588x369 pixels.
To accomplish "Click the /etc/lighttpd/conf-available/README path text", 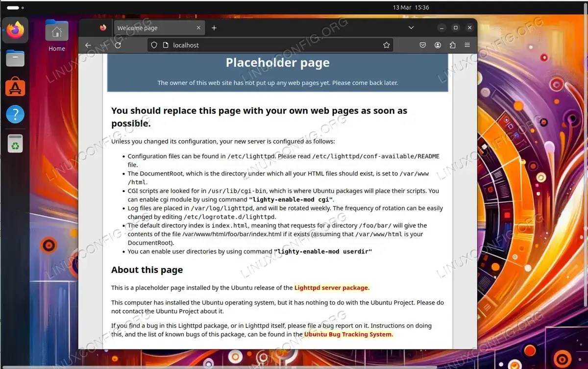I will 376,157.
